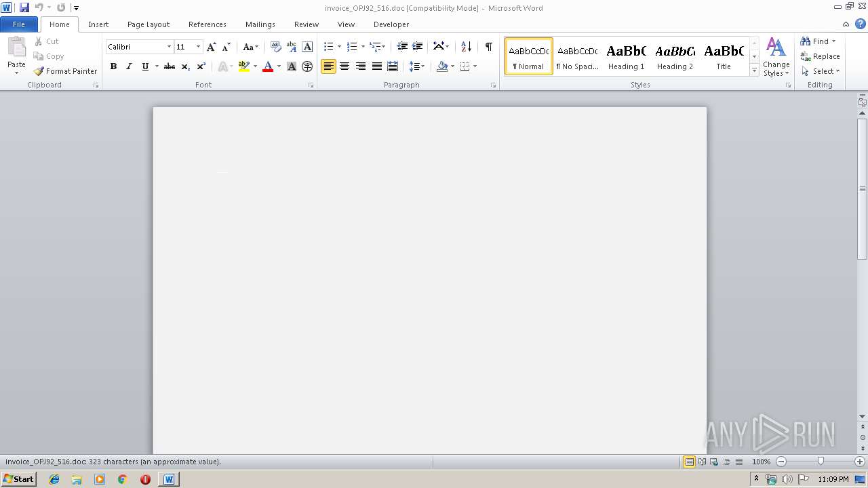Image resolution: width=868 pixels, height=488 pixels.
Task: Click the Center alignment icon
Action: coord(344,66)
